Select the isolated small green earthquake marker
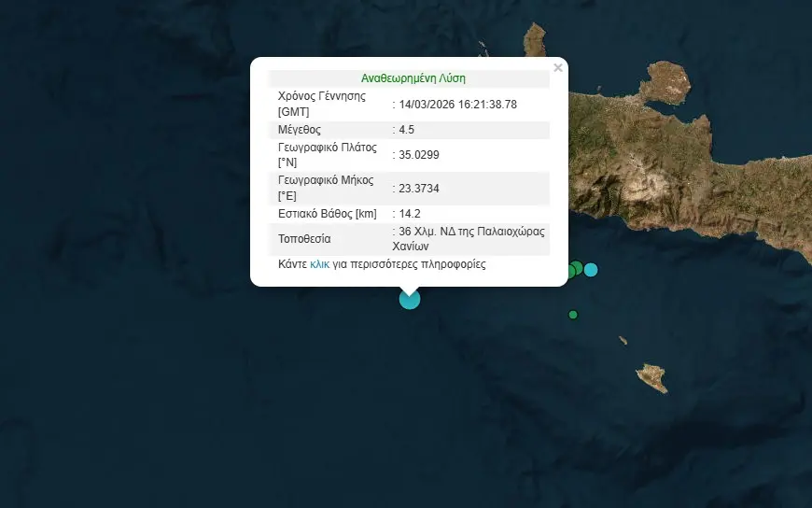The width and height of the screenshot is (812, 508). [x=574, y=314]
